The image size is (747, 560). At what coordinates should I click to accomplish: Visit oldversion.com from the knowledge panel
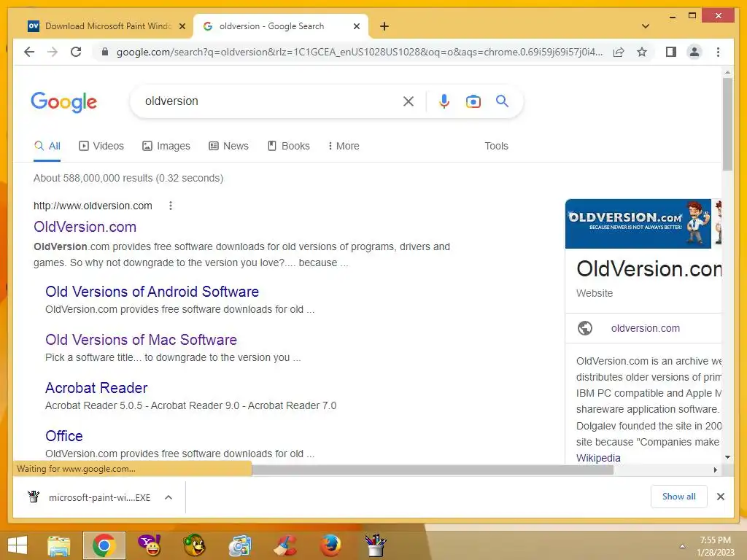pos(645,328)
